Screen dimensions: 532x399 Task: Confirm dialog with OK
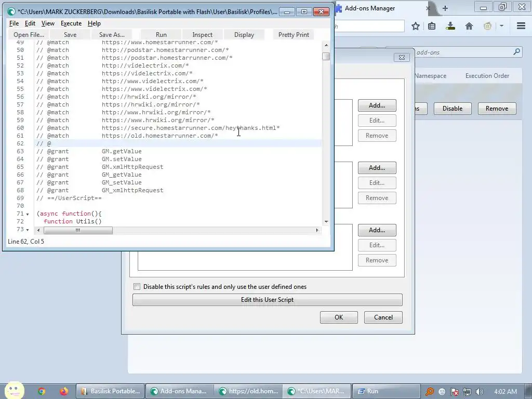click(339, 317)
